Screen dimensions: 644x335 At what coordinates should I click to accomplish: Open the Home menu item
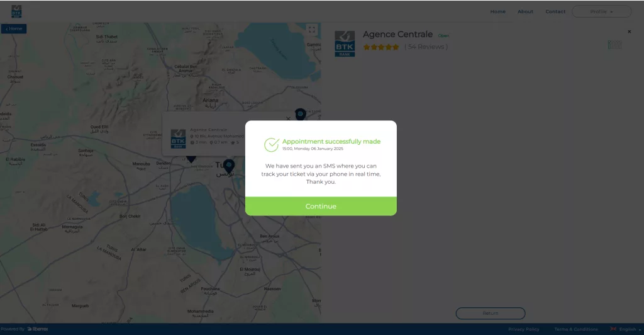click(x=498, y=11)
